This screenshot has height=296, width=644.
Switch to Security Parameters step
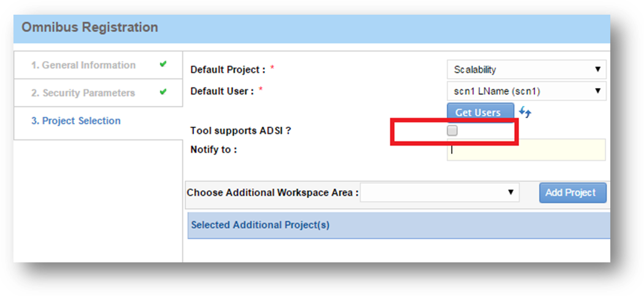tap(83, 93)
